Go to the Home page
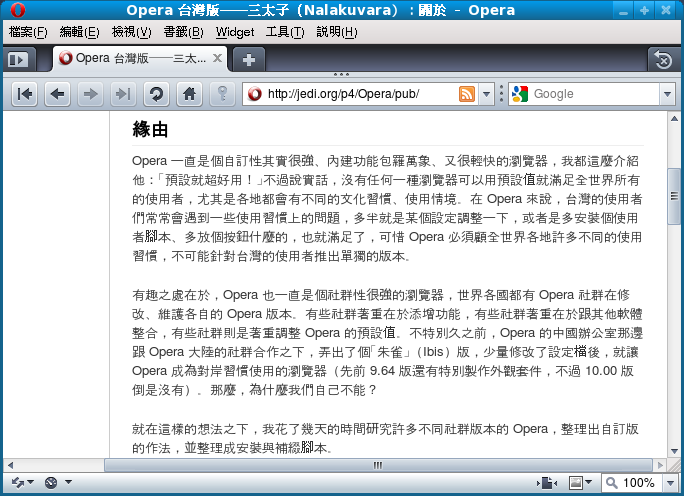684x496 pixels. tap(189, 94)
